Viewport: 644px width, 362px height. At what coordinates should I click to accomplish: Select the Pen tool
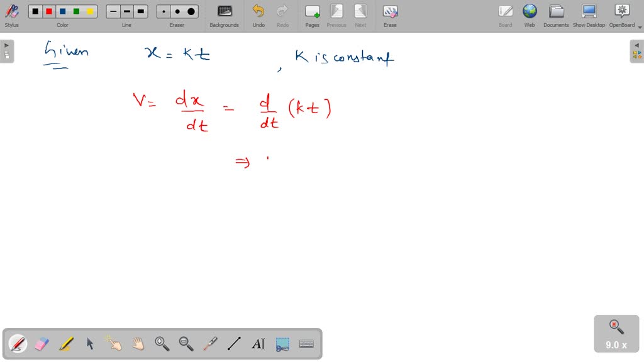click(x=17, y=343)
